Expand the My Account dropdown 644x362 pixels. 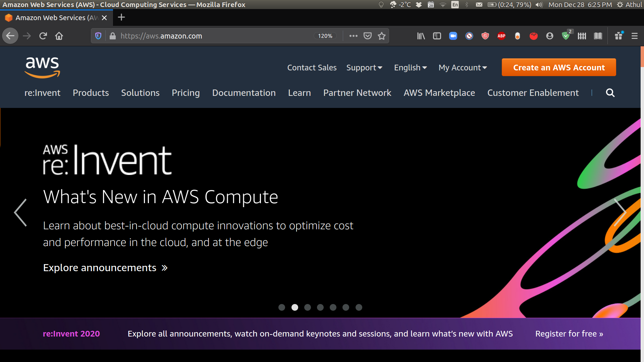463,68
